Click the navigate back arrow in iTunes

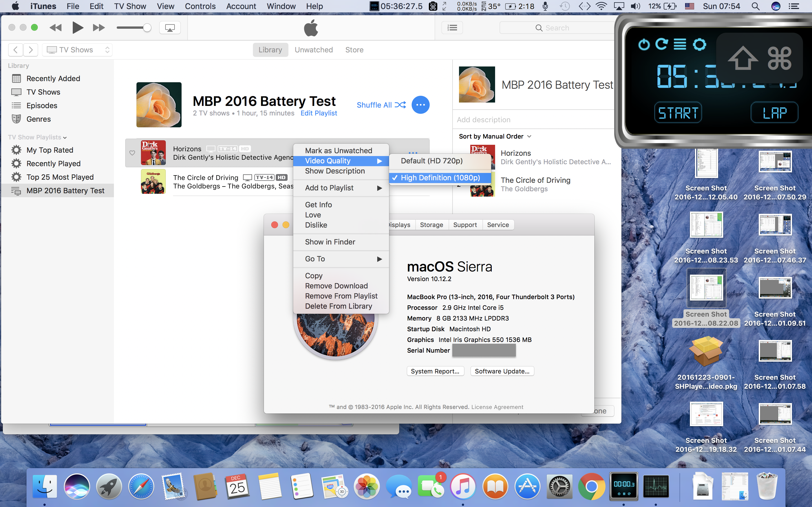point(16,50)
